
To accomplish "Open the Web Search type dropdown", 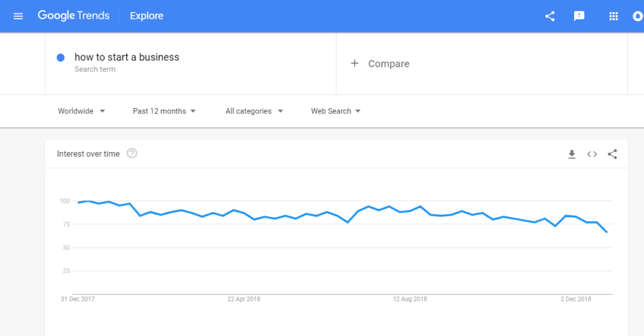I will [x=336, y=111].
